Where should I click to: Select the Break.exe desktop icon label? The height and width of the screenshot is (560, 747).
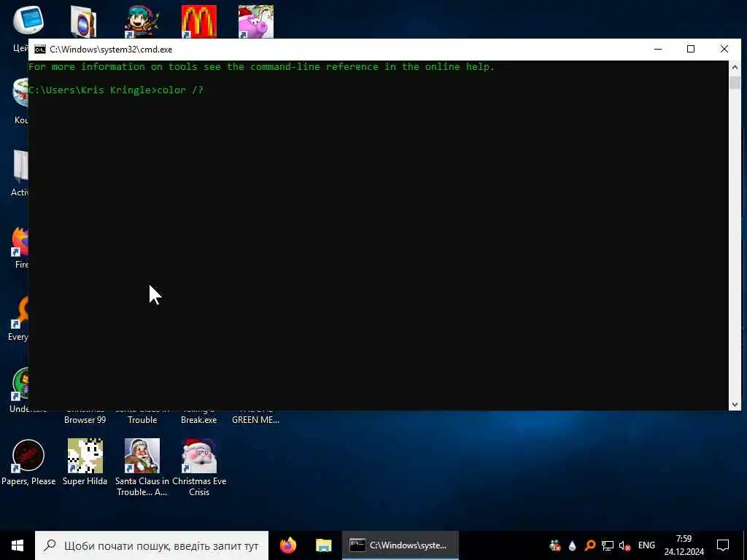198,420
